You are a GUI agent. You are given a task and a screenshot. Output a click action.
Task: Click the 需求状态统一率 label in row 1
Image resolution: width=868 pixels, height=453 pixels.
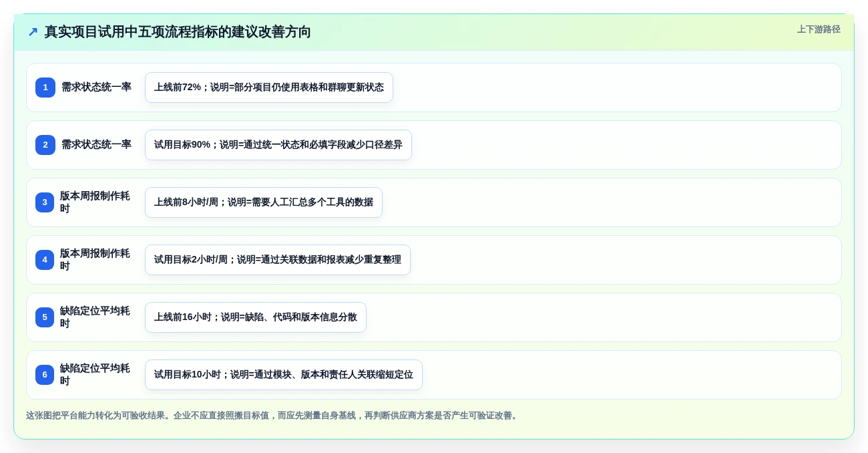[x=96, y=87]
